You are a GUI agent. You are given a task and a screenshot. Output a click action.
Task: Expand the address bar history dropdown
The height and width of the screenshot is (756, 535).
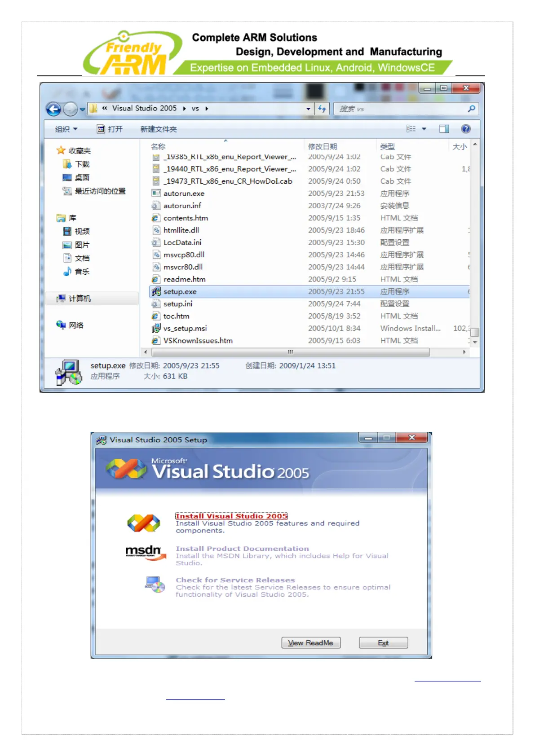(308, 109)
